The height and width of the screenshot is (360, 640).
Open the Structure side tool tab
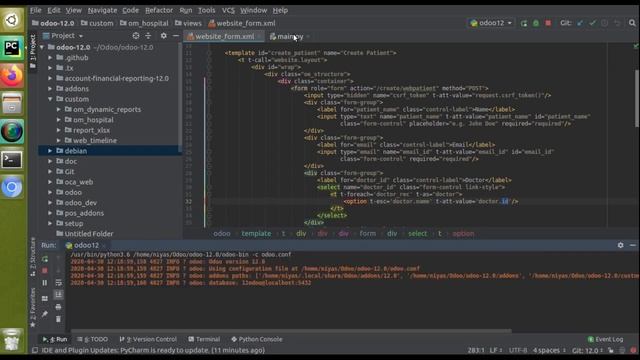coord(33,257)
